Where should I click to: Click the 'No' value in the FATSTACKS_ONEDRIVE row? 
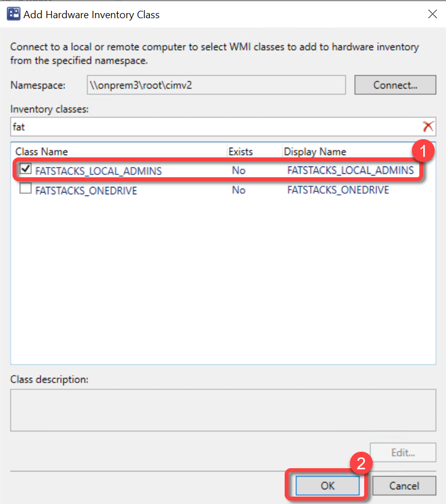239,190
